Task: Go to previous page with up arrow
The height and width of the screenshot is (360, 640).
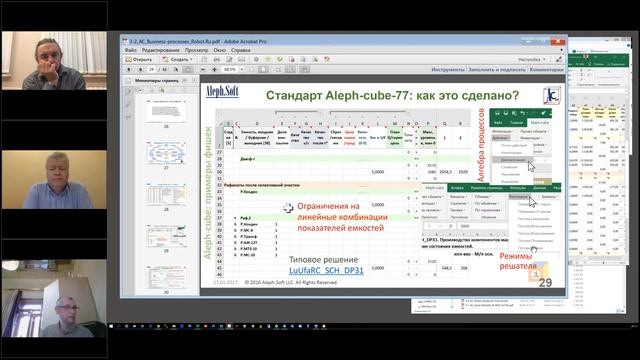Action: [129, 70]
